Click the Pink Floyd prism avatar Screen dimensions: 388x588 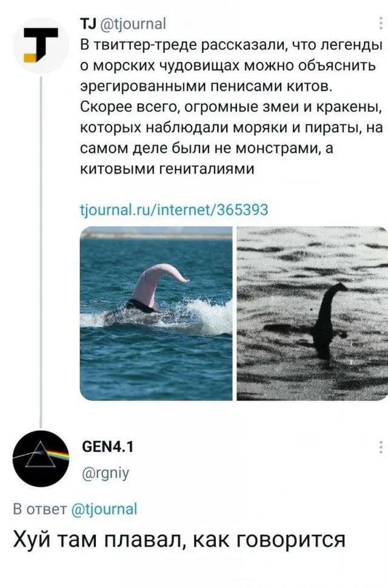click(x=41, y=458)
